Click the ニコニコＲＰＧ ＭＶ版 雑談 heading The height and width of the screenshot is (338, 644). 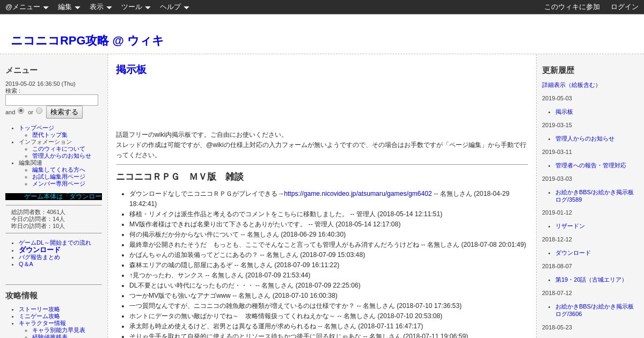180,177
